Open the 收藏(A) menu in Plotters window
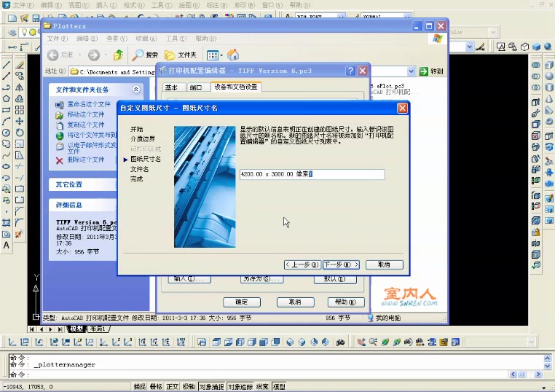Screen dimensions: 555x392 [146, 38]
